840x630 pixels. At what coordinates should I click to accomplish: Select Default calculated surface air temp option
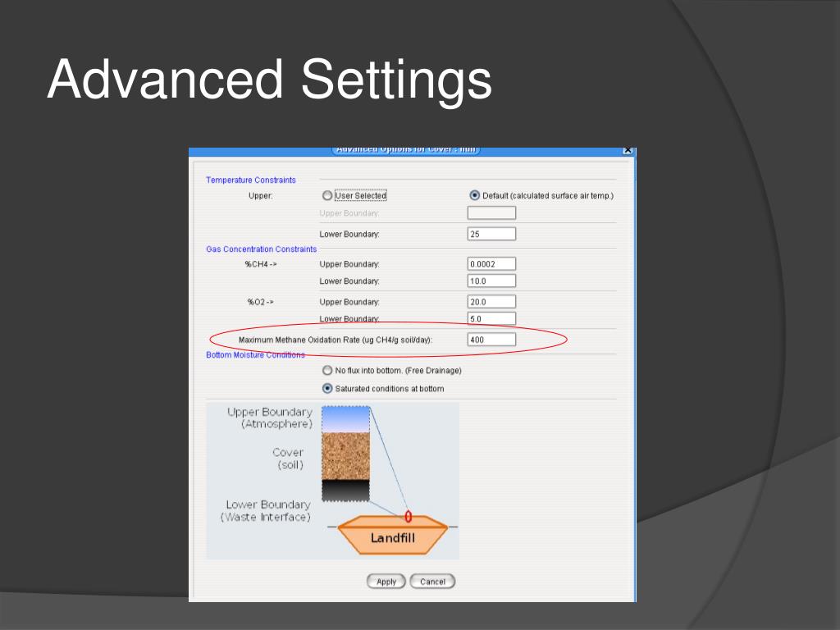(x=475, y=195)
